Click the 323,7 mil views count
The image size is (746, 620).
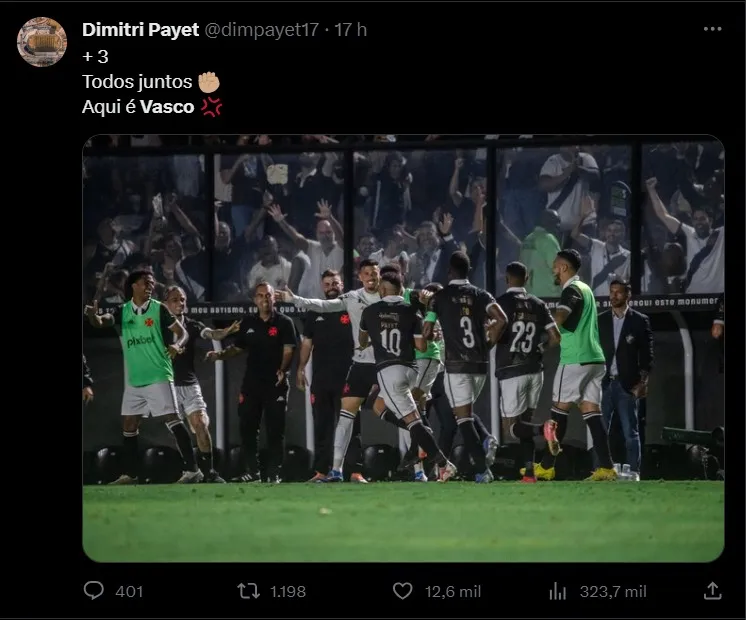tap(613, 591)
